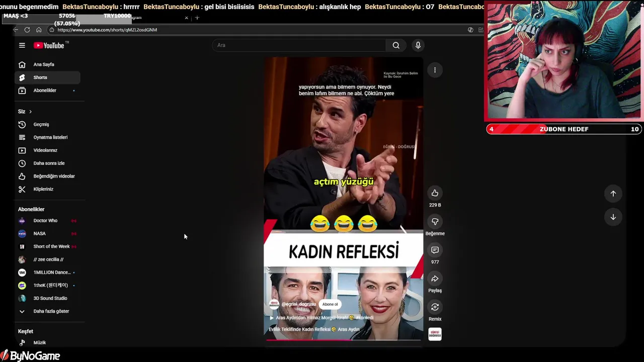Image resolution: width=644 pixels, height=362 pixels.
Task: Focus the Ara search field
Action: coord(299,45)
